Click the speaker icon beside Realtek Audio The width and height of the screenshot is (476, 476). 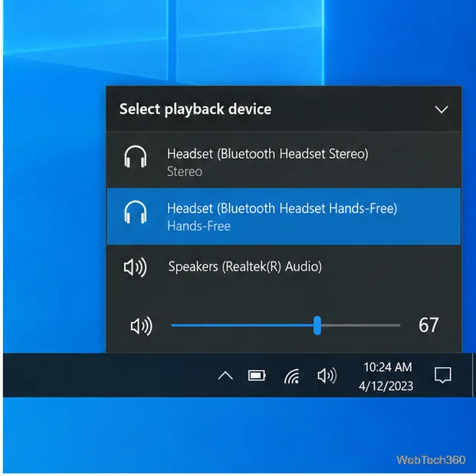tap(135, 268)
